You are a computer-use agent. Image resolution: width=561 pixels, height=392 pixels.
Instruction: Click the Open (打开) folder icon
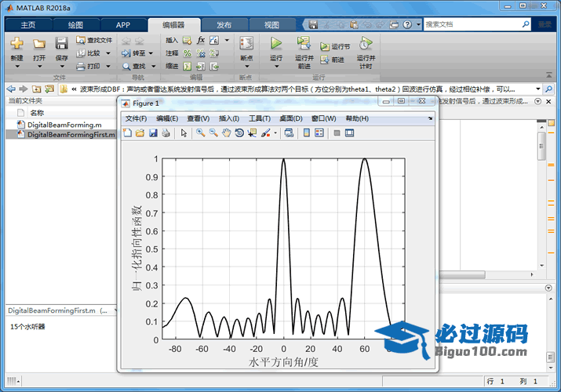tap(39, 44)
